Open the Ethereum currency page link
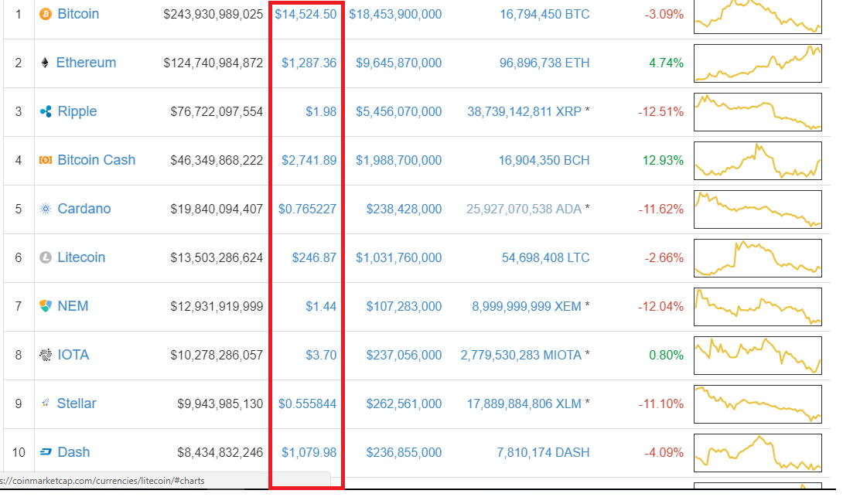The height and width of the screenshot is (504, 843). (86, 63)
